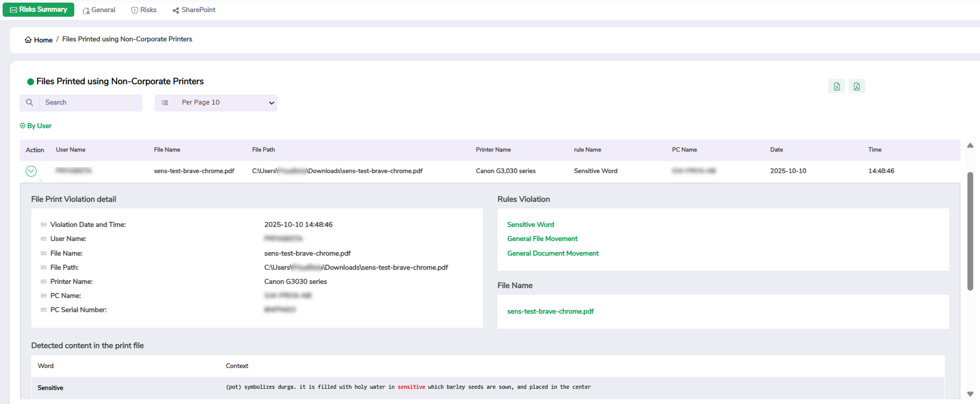Export the report as PDF

(857, 87)
